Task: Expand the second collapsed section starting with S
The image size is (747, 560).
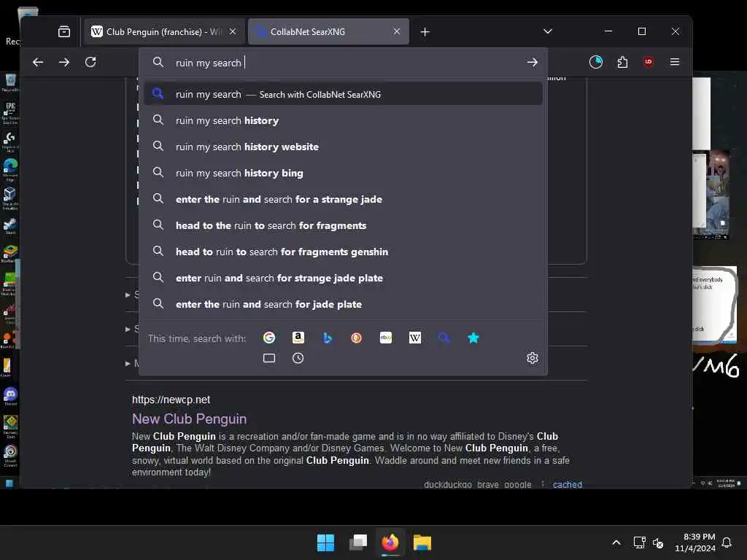Action: [x=133, y=329]
